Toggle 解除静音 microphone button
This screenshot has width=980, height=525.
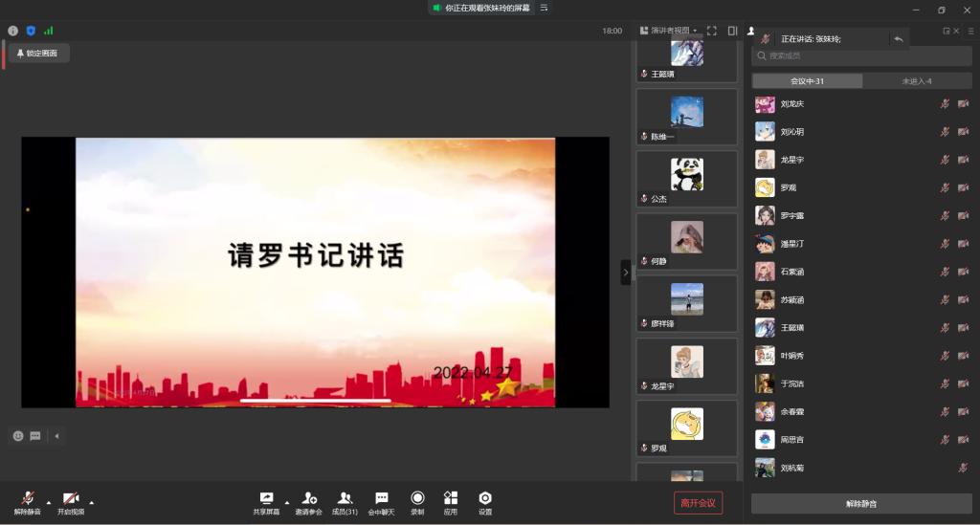pos(28,498)
